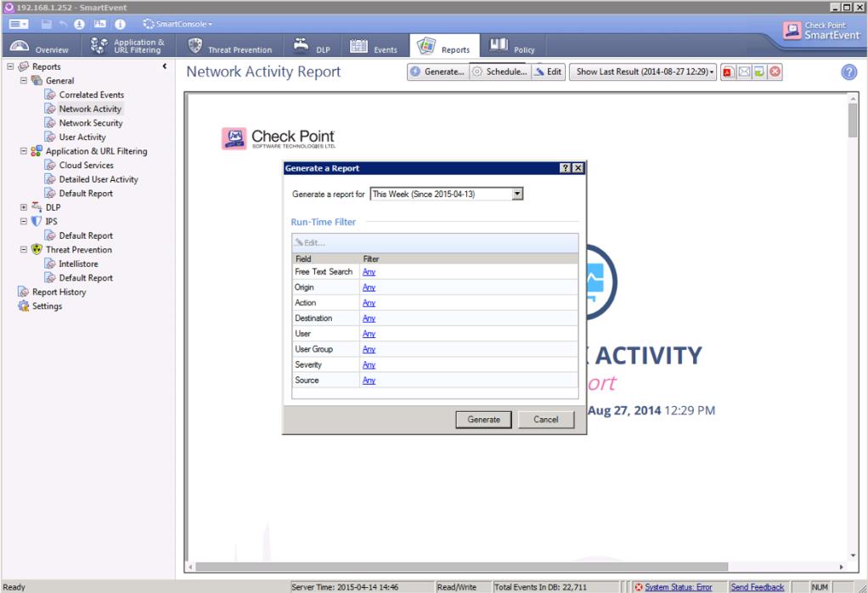Viewport: 868px width, 593px height.
Task: Open the System Status: Error link
Action: point(678,587)
